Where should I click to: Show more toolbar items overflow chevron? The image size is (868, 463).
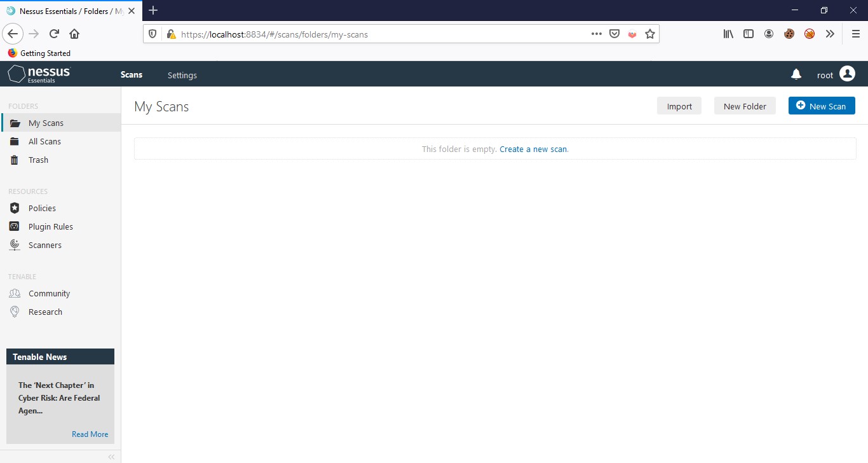coord(830,34)
